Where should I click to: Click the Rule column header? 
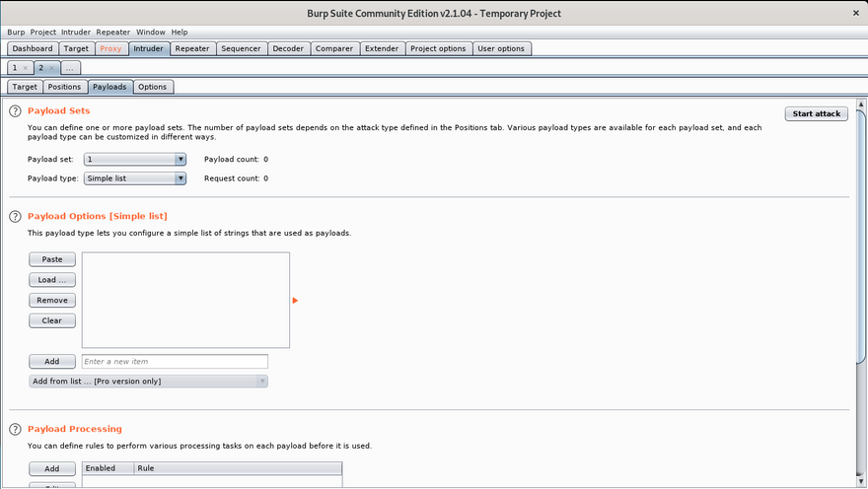click(x=238, y=468)
